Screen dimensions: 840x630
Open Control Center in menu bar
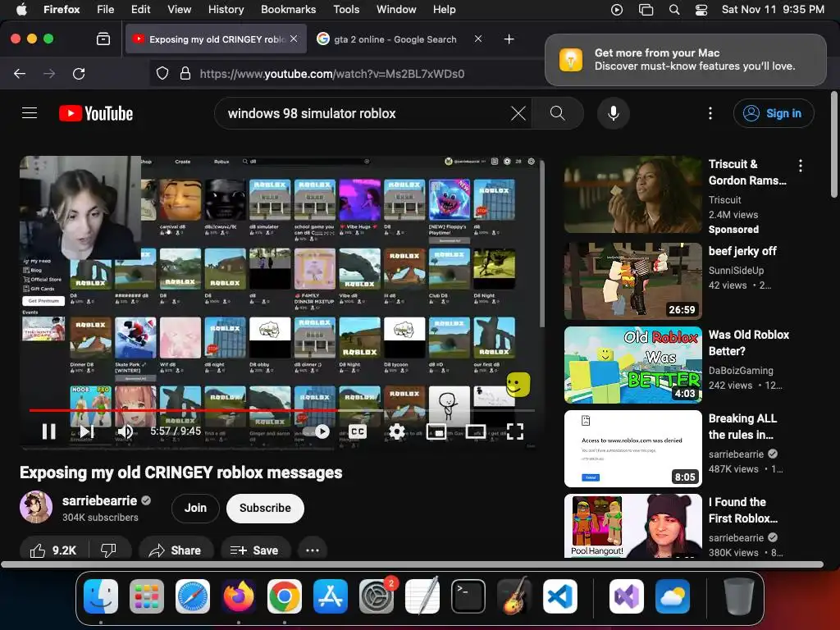(x=701, y=10)
